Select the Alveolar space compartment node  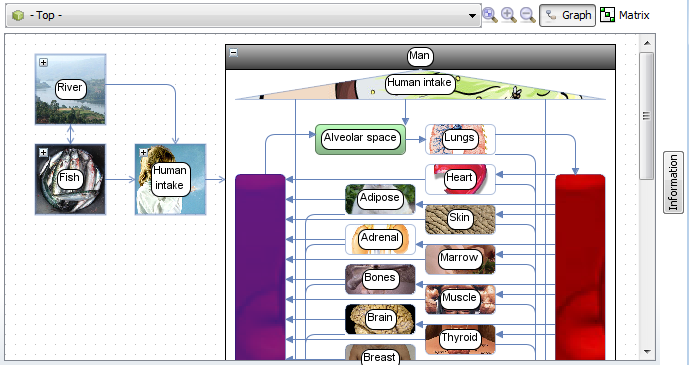pyautogui.click(x=360, y=139)
